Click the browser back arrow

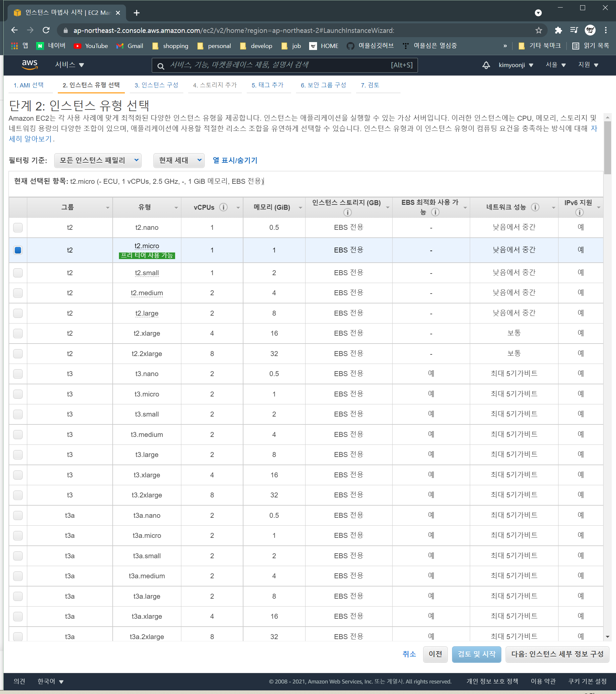tap(14, 30)
